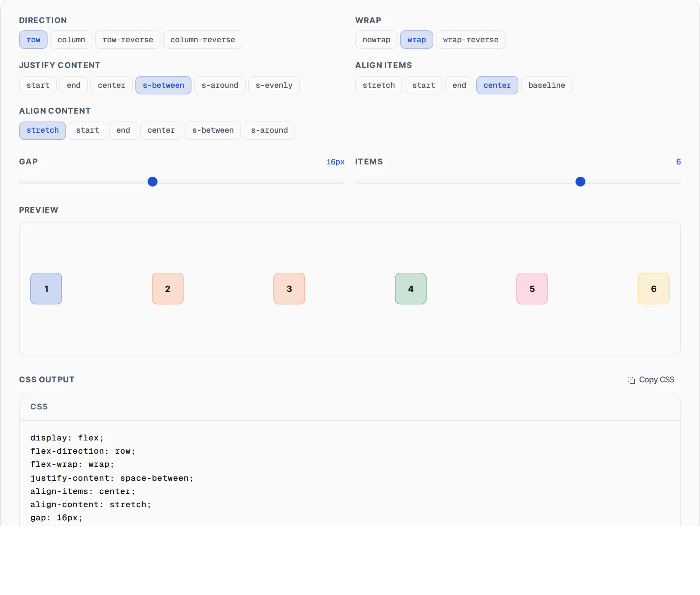700x595 pixels.
Task: Click the Gap slider handle
Action: pyautogui.click(x=153, y=182)
